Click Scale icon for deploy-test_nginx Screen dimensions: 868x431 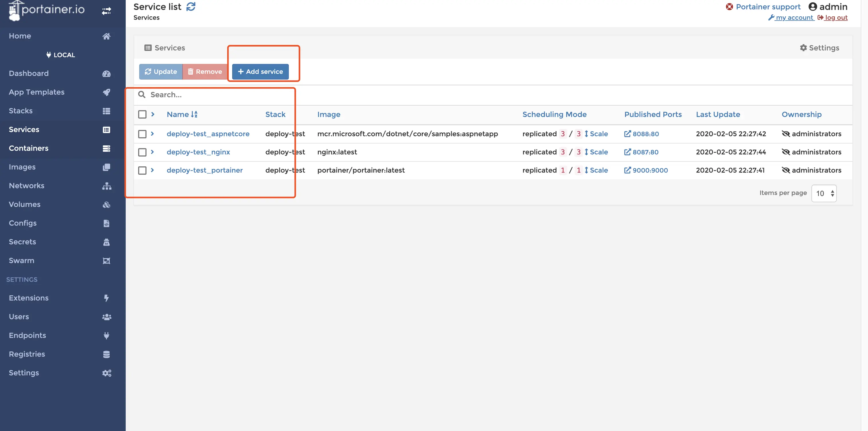tap(586, 152)
